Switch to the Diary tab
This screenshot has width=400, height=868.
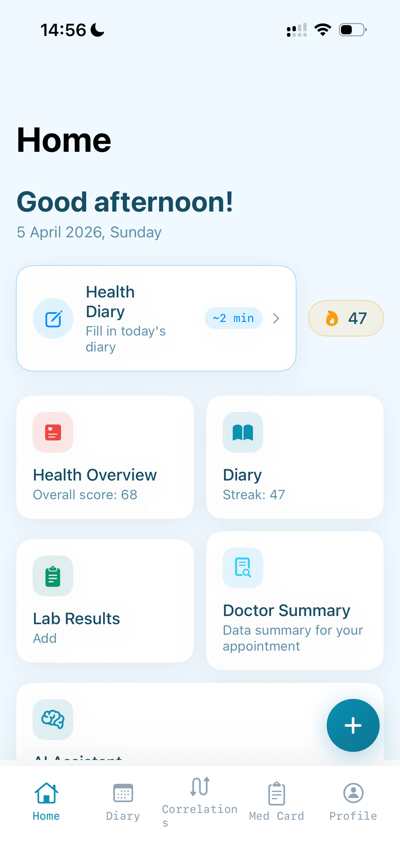[123, 801]
